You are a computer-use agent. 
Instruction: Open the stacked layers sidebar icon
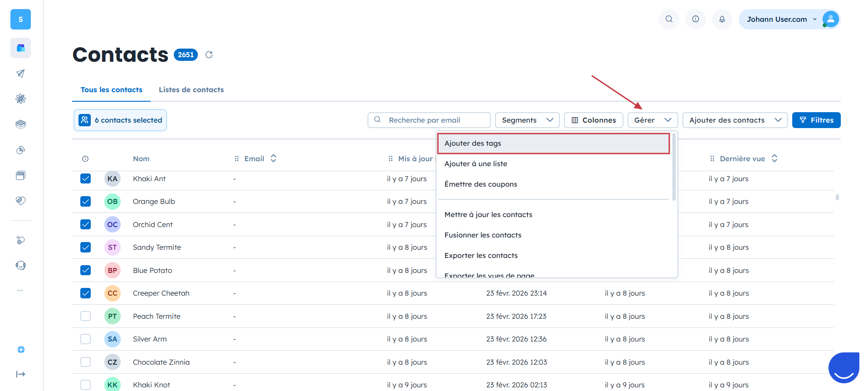[x=20, y=124]
